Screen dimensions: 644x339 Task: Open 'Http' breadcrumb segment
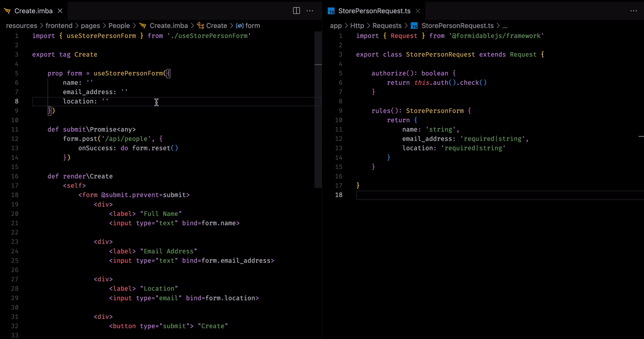[x=357, y=26]
